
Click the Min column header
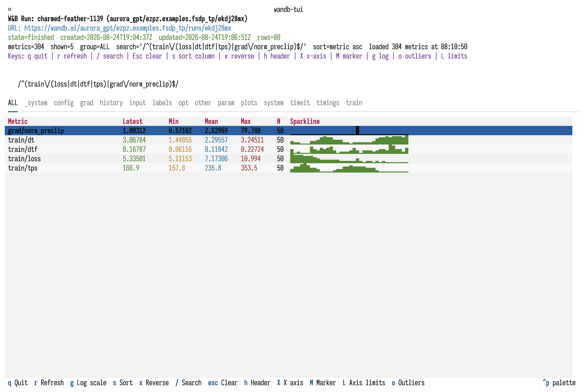pos(174,121)
